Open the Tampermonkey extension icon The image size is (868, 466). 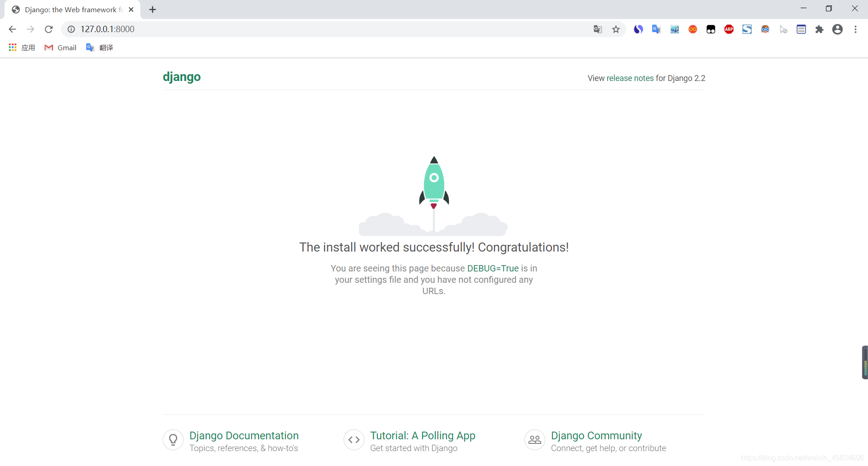711,29
